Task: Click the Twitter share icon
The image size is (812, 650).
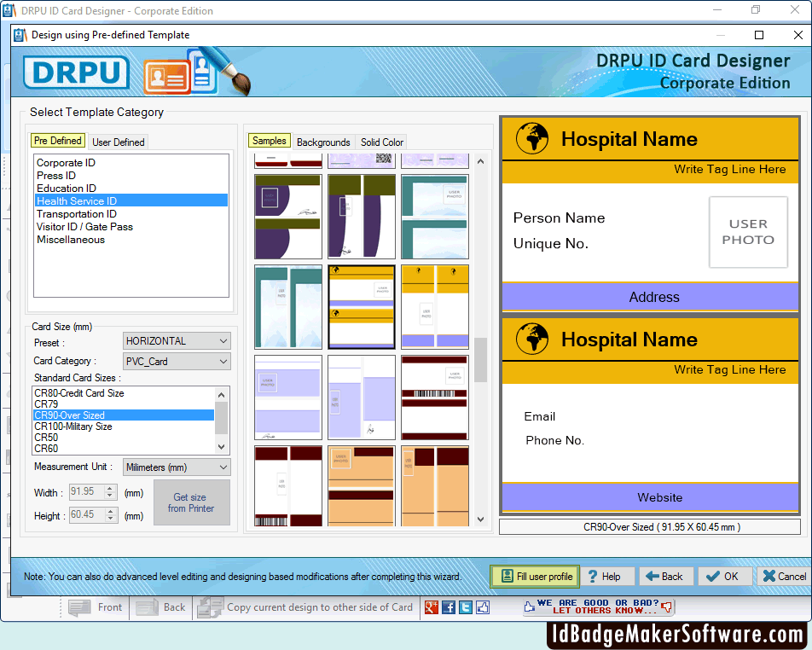Action: coord(466,607)
